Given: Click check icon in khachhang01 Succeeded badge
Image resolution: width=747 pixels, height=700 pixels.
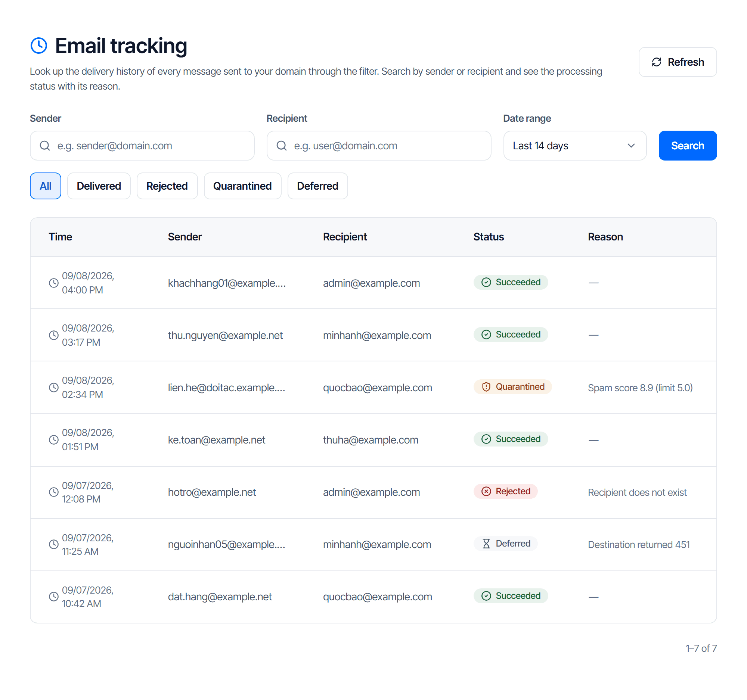Looking at the screenshot, I should 486,282.
